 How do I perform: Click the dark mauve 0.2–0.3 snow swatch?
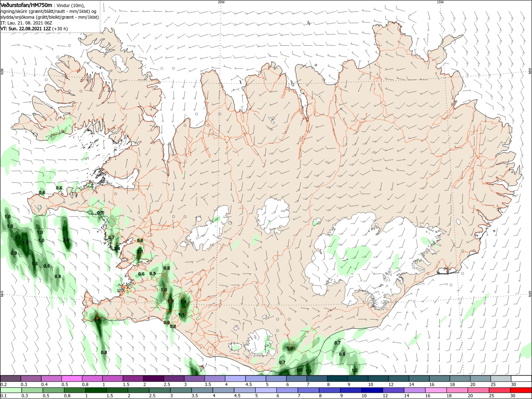tap(10, 379)
